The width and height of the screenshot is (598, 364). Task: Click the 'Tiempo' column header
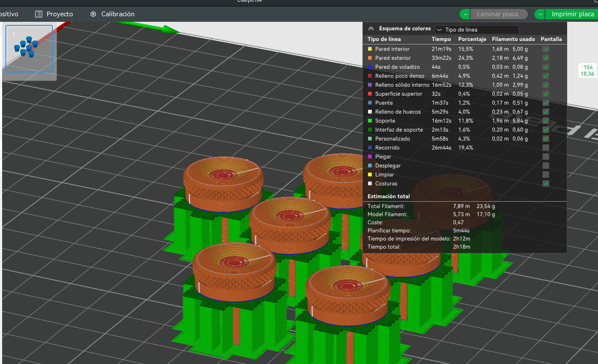441,39
